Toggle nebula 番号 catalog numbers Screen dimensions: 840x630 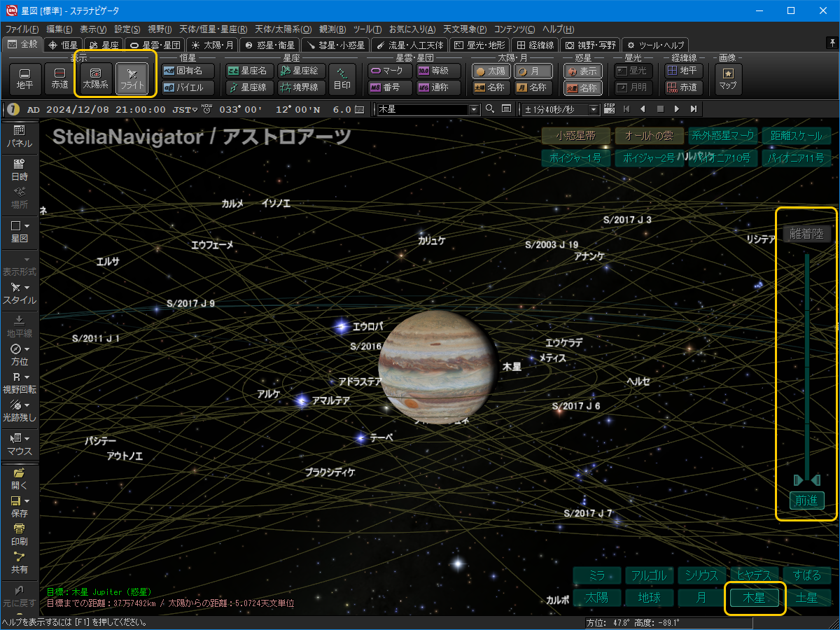click(x=389, y=87)
